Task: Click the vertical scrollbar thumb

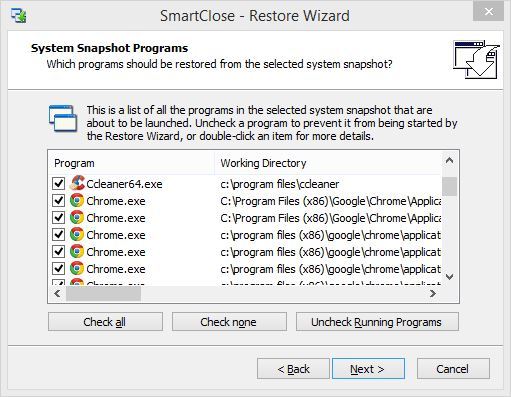Action: [449, 187]
